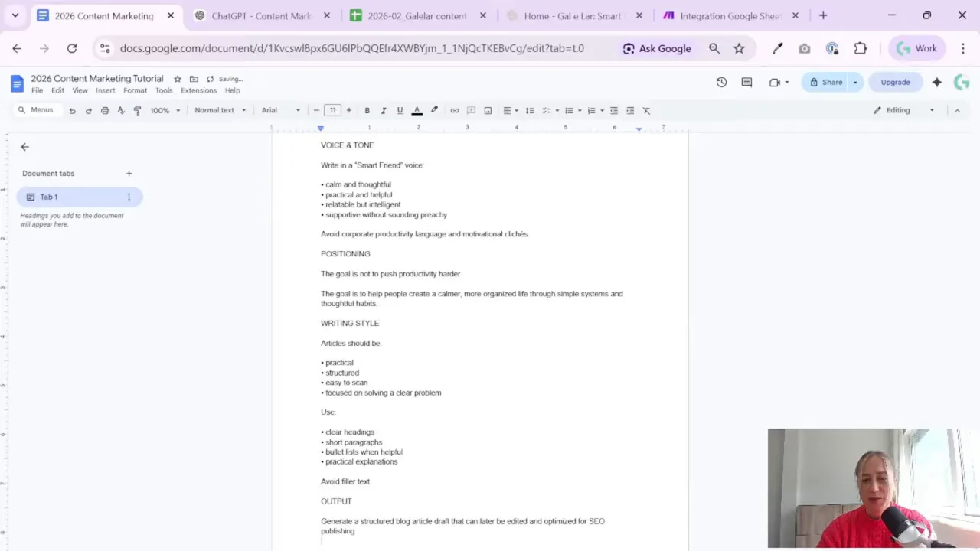This screenshot has height=551, width=980.
Task: Toggle italic formatting
Action: [x=384, y=110]
